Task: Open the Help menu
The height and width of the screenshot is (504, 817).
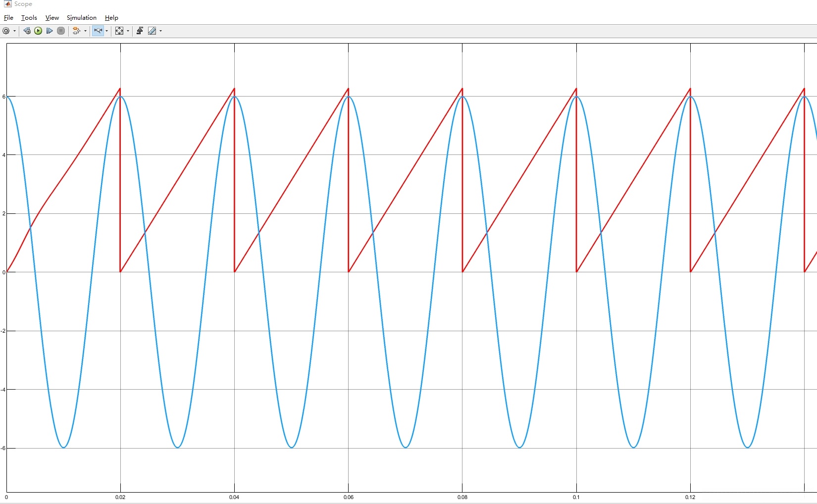Action: click(111, 17)
